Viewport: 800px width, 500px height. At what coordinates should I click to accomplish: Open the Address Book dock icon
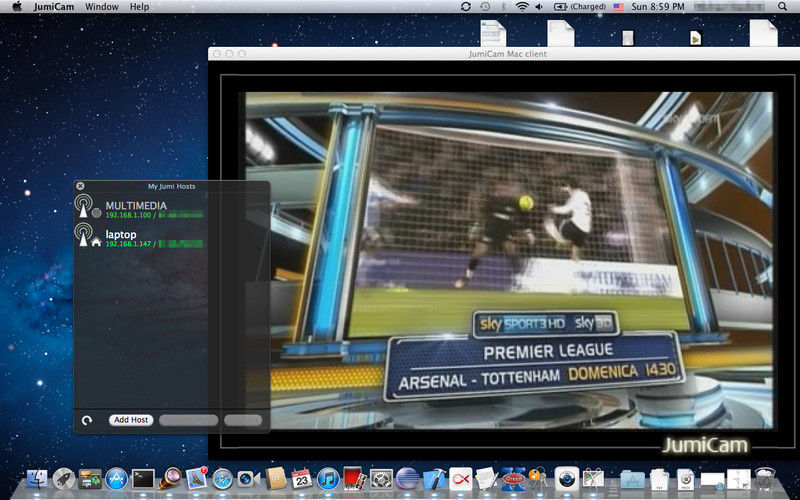pyautogui.click(x=276, y=479)
